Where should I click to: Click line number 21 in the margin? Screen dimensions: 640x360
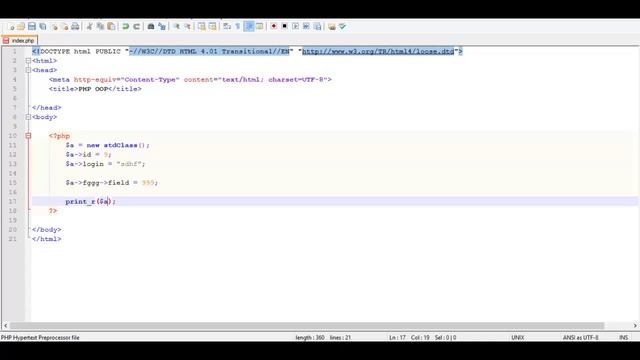coord(12,239)
